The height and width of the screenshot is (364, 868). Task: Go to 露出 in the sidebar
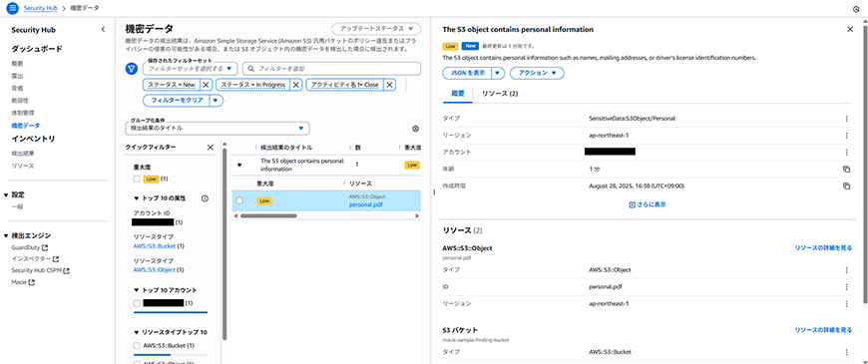18,76
